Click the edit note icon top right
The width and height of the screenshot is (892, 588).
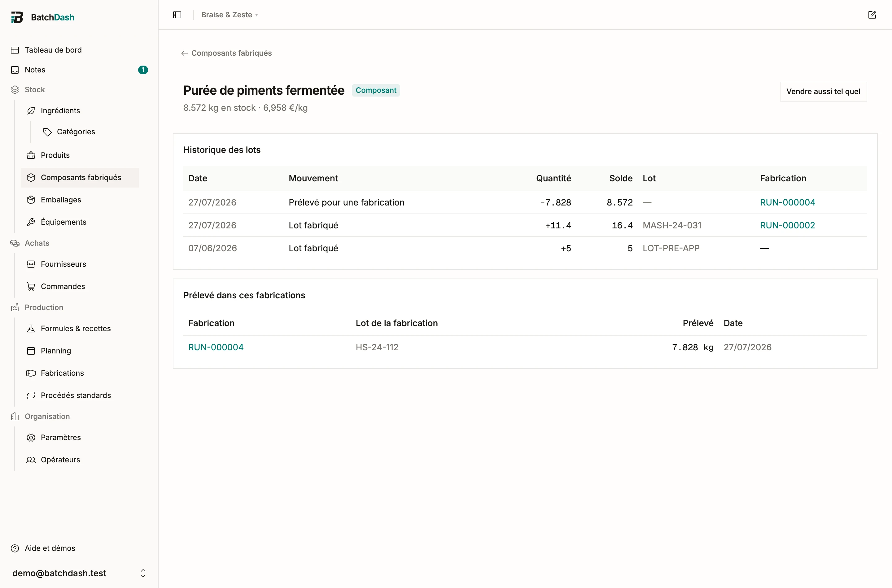pos(872,15)
